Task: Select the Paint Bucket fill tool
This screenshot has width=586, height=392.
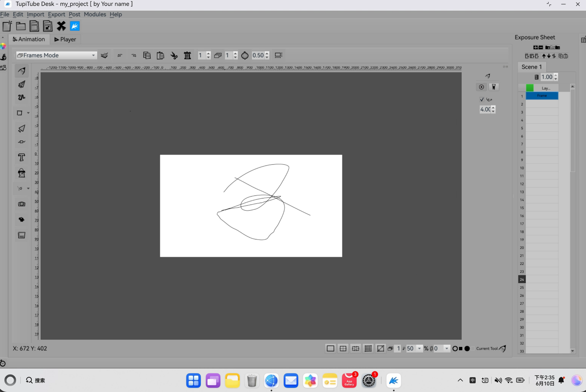Action: click(22, 173)
